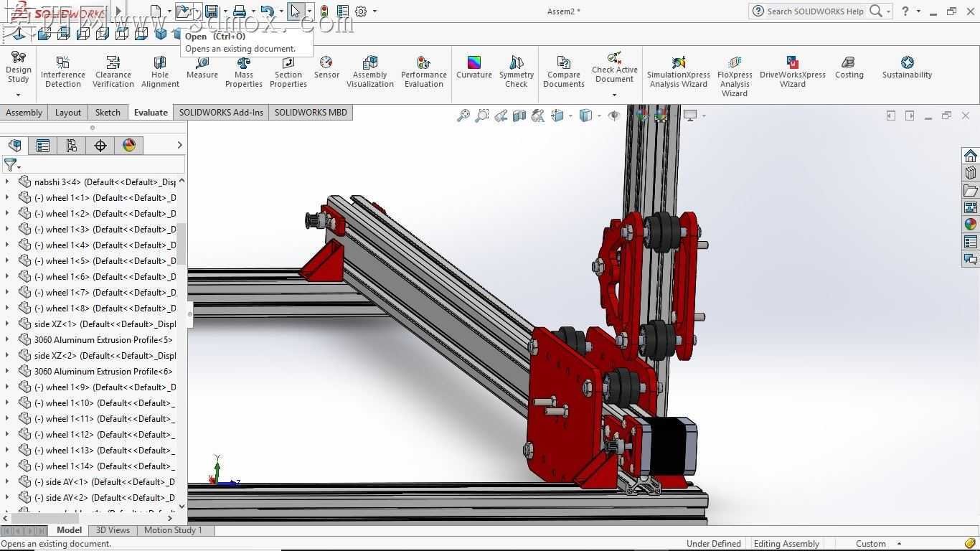Screen dimensions: 980x551
Task: Run Symmetry Check
Action: (x=517, y=72)
